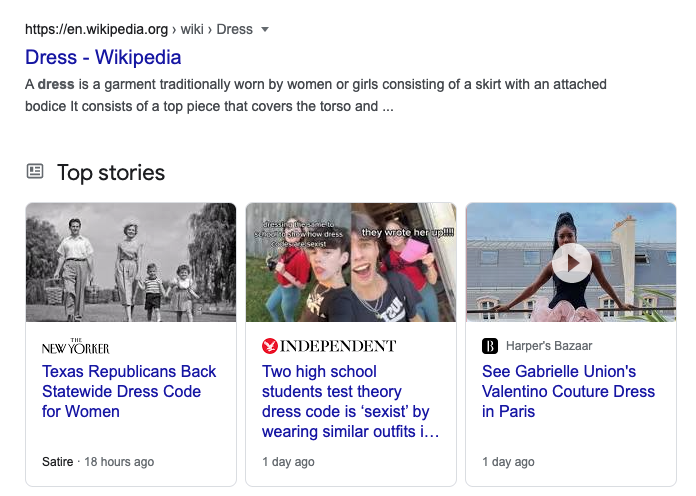Click the Independent red eagle icon
The image size is (696, 496).
[269, 346]
